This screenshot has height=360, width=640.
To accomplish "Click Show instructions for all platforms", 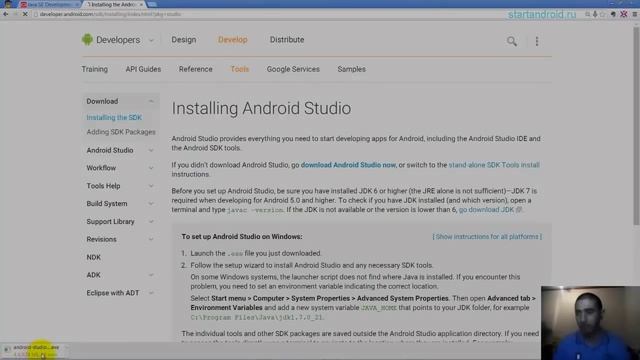I will tap(487, 237).
